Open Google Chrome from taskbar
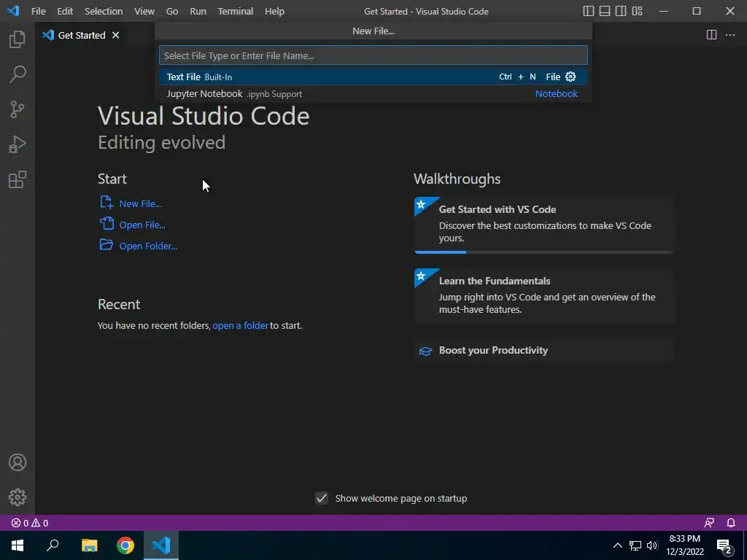This screenshot has width=747, height=560. coord(125,545)
